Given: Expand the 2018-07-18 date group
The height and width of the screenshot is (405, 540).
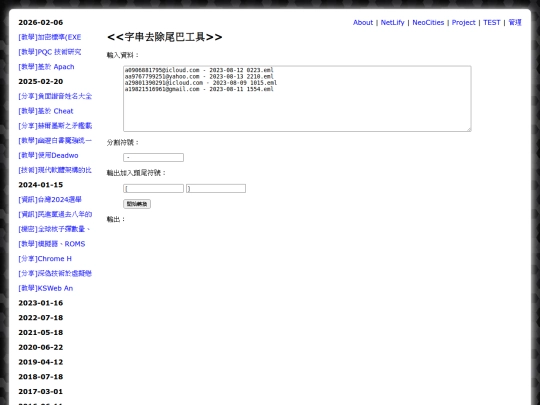Looking at the screenshot, I should coord(41,377).
